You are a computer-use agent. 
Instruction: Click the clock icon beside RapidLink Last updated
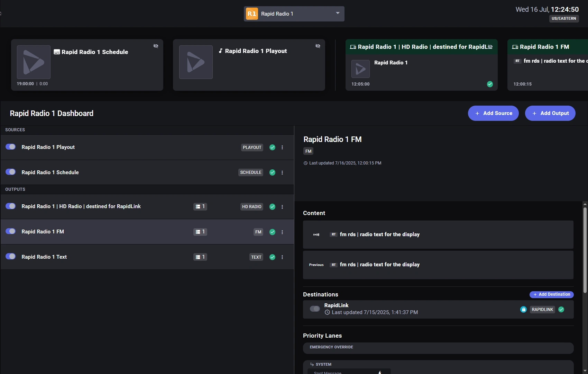pos(327,312)
